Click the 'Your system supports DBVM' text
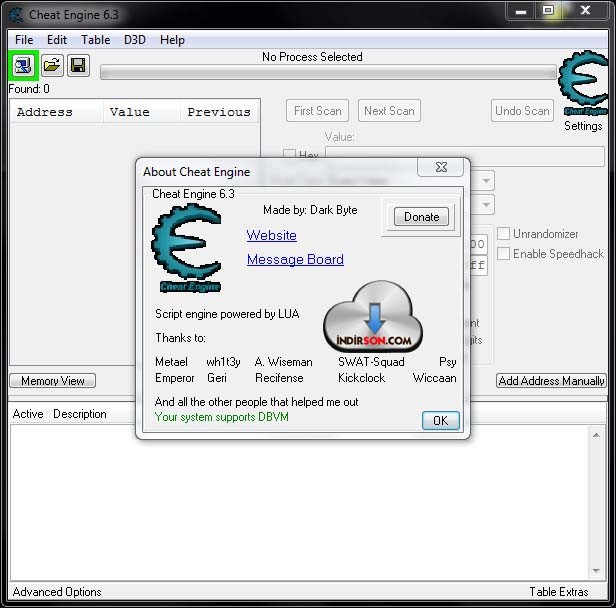Image resolution: width=616 pixels, height=608 pixels. [x=222, y=417]
